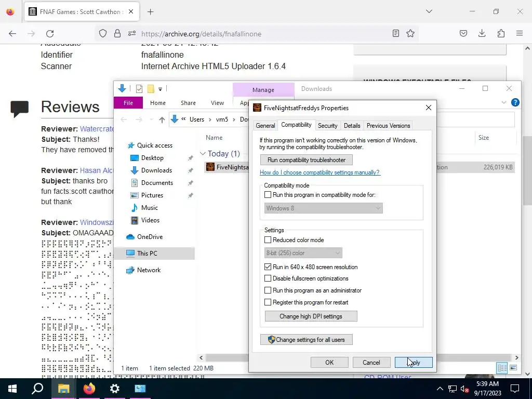The width and height of the screenshot is (532, 399).
Task: Open Videos in Explorer sidebar
Action: pyautogui.click(x=150, y=220)
